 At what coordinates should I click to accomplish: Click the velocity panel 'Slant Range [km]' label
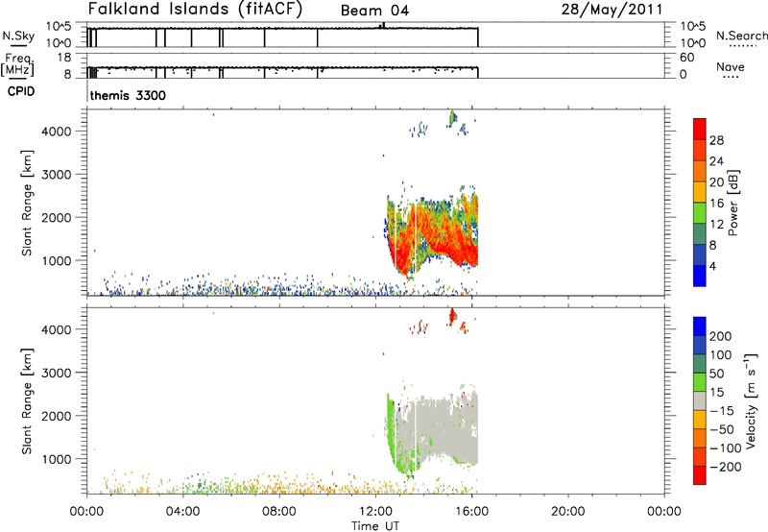(27, 401)
